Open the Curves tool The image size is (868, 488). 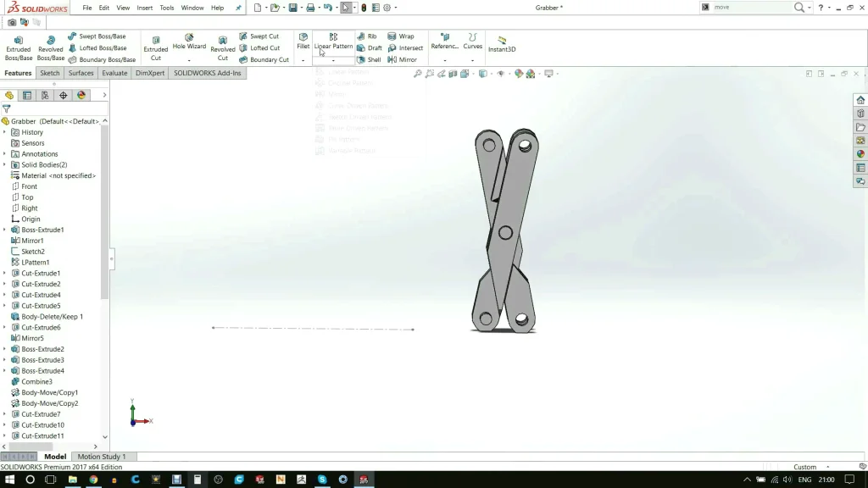pyautogui.click(x=472, y=42)
